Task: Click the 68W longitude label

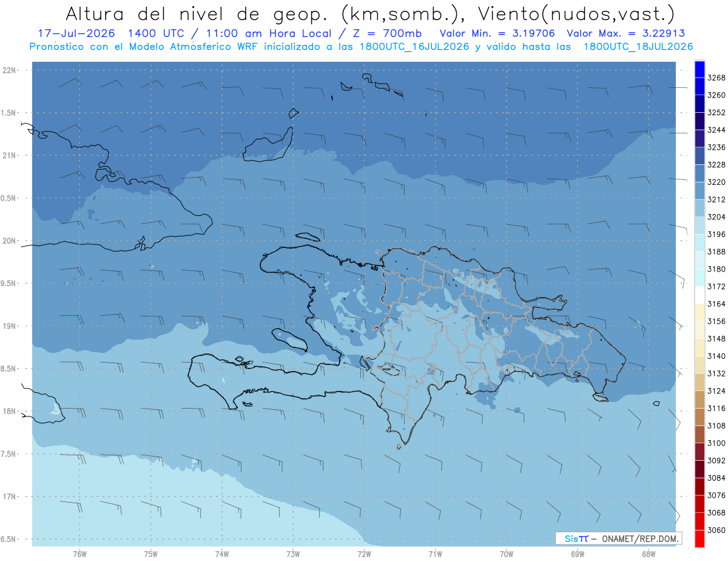Action: click(x=649, y=554)
